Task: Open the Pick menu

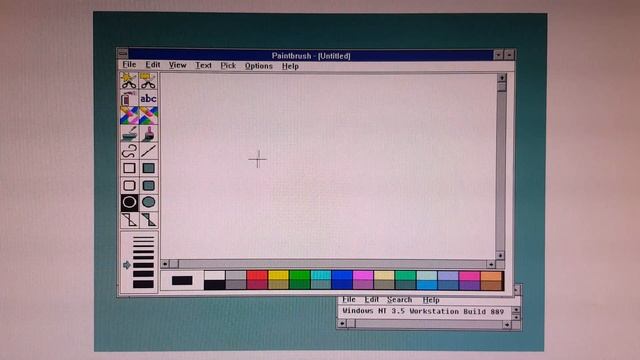Action: [228, 65]
